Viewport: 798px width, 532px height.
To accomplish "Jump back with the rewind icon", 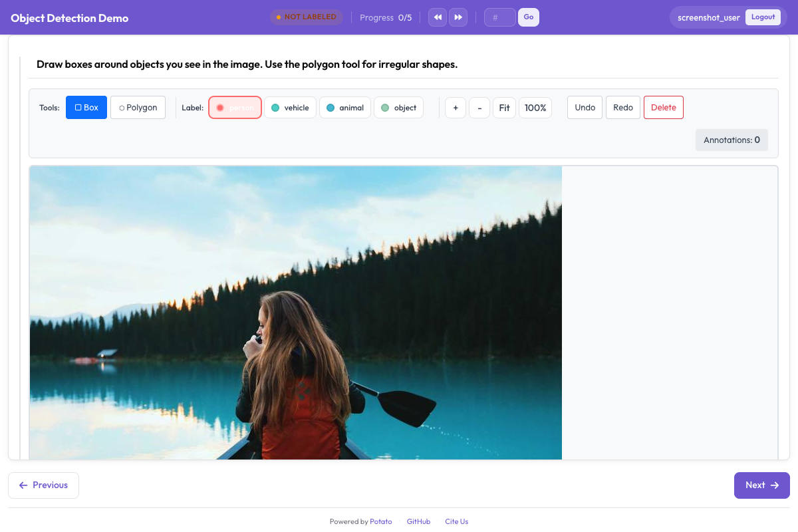I will tap(438, 17).
